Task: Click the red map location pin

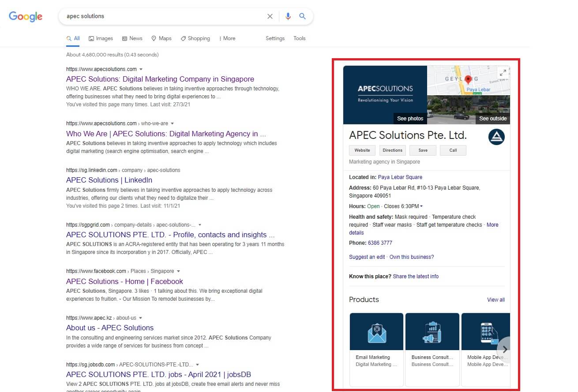Action: click(468, 80)
